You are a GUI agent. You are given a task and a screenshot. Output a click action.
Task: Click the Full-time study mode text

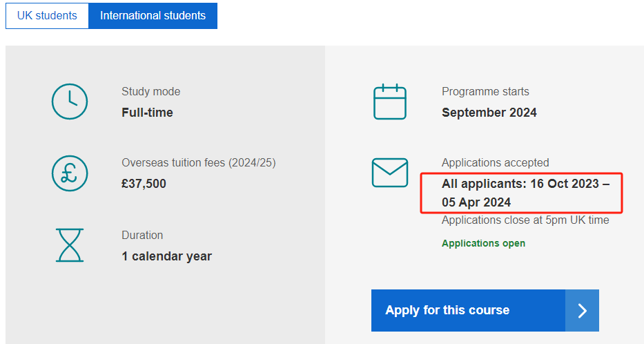(147, 113)
